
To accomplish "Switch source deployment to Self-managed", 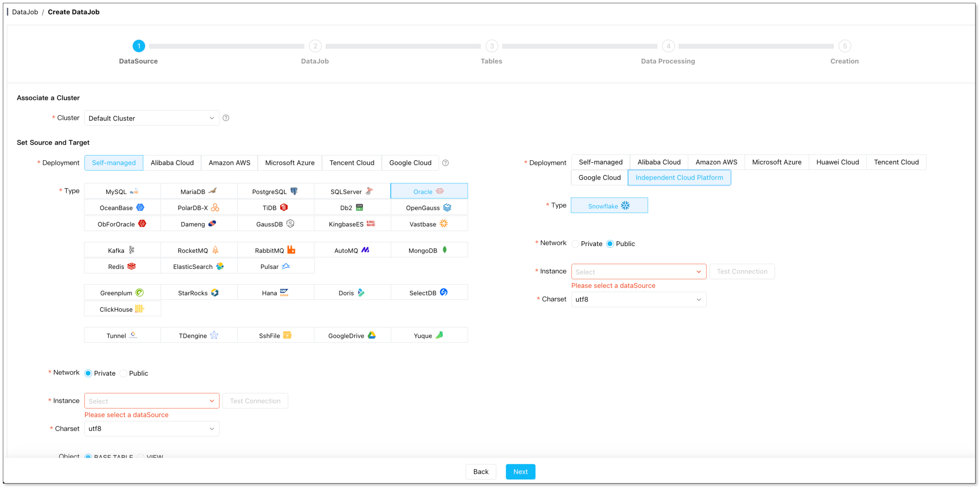I will (x=114, y=163).
